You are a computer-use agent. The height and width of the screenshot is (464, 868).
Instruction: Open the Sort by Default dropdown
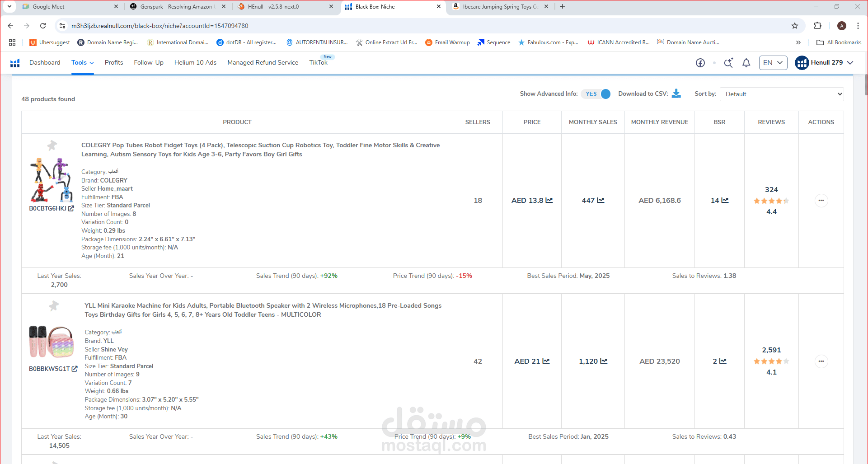(782, 94)
